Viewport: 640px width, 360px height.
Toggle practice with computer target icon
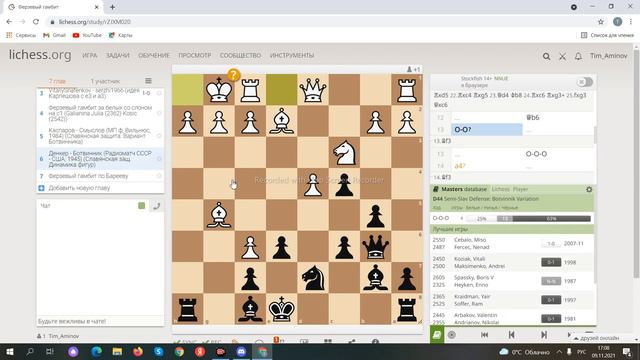click(451, 335)
